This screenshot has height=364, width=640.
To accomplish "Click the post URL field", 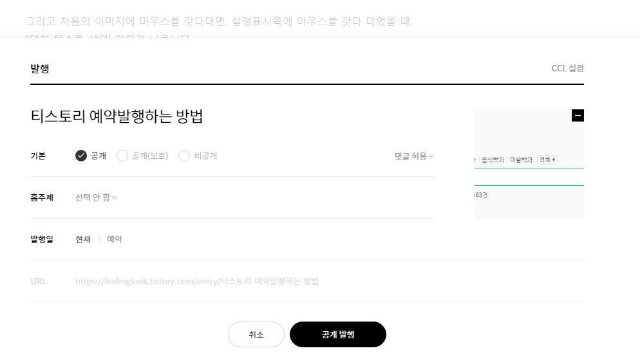I will [x=197, y=281].
